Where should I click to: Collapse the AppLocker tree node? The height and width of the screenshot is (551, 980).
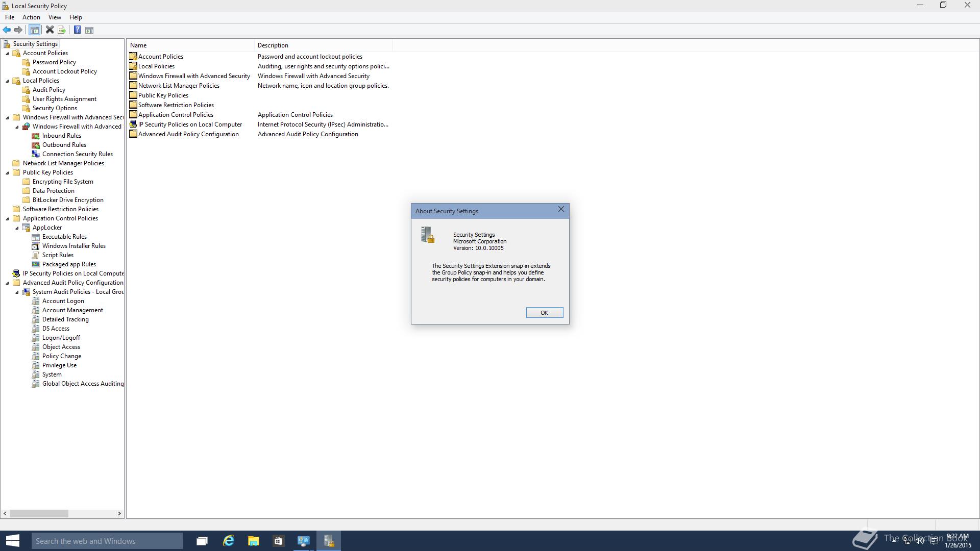click(17, 228)
